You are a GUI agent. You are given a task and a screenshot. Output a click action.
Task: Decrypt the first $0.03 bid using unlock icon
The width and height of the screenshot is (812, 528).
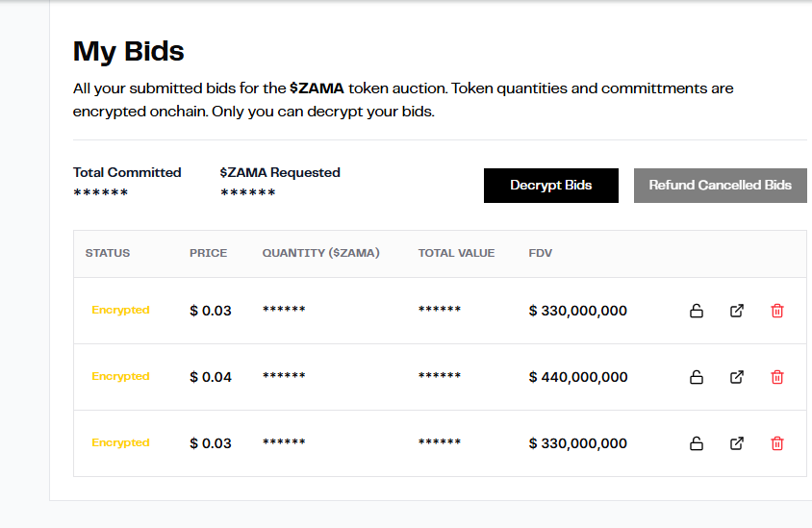(697, 311)
